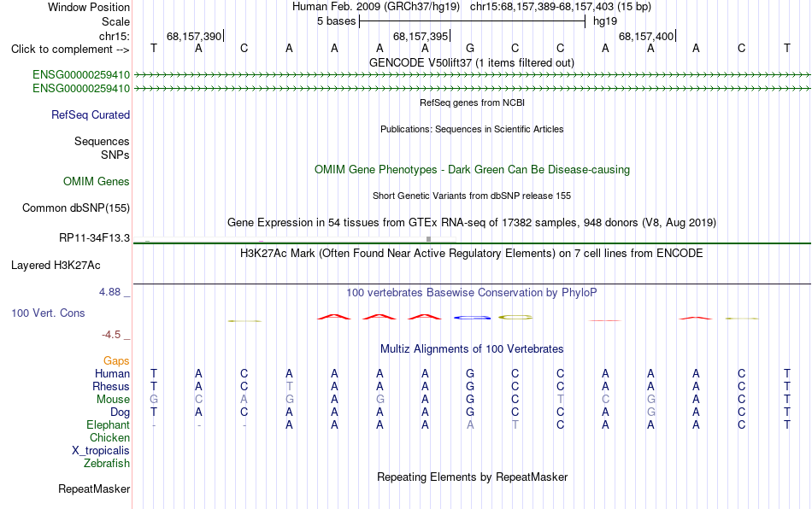812x509 pixels.
Task: Open Multiz Alignments of 100 Vertebrates title
Action: point(472,348)
